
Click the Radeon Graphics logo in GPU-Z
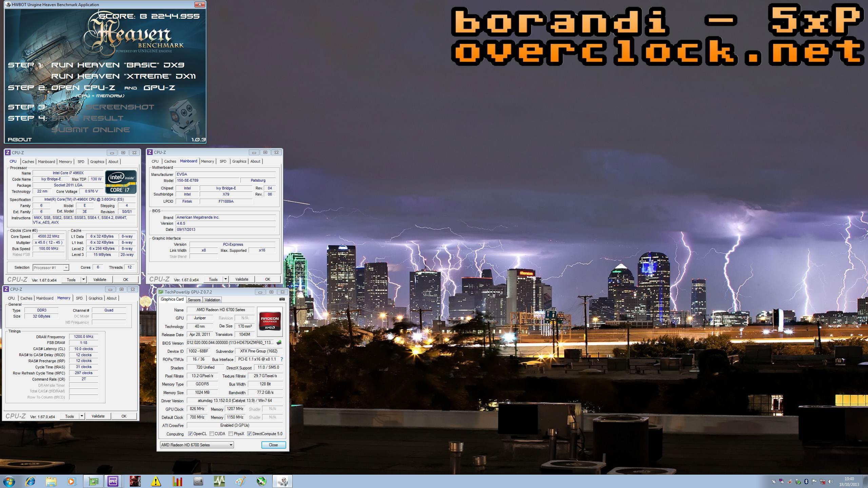(x=270, y=321)
